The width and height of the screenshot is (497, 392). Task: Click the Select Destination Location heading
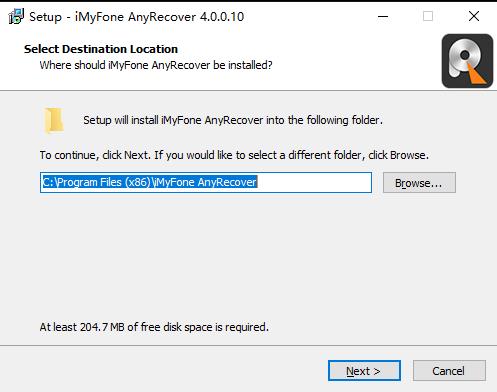click(x=101, y=49)
